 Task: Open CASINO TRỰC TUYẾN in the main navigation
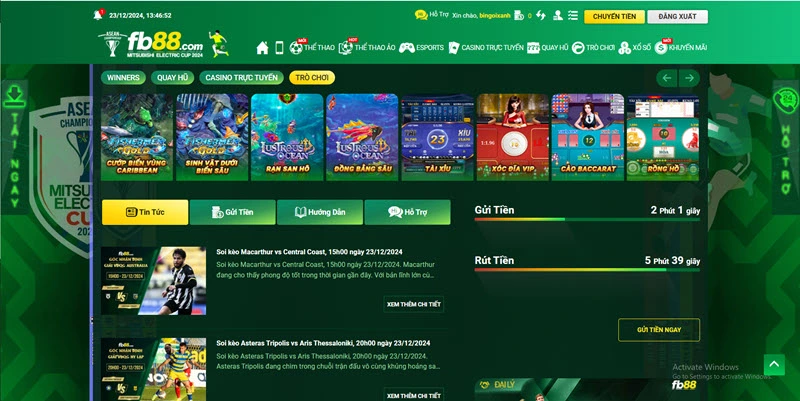(486, 47)
